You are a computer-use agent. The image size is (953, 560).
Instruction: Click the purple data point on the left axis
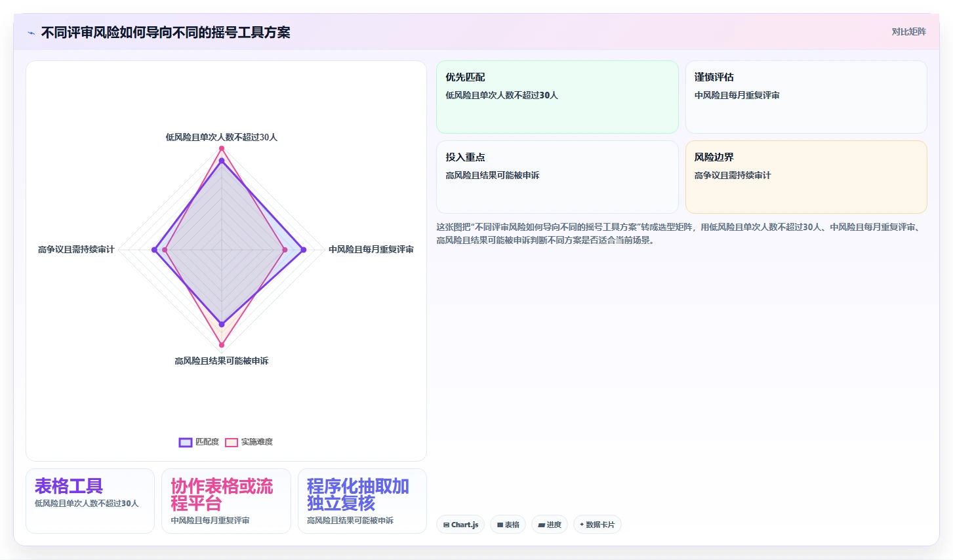(x=155, y=249)
